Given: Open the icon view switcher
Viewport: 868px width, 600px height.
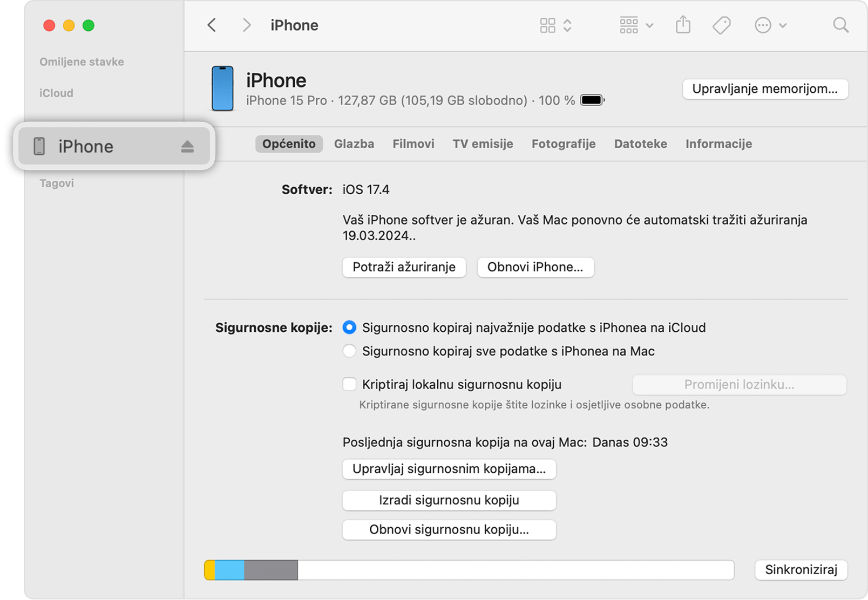Looking at the screenshot, I should pyautogui.click(x=555, y=25).
